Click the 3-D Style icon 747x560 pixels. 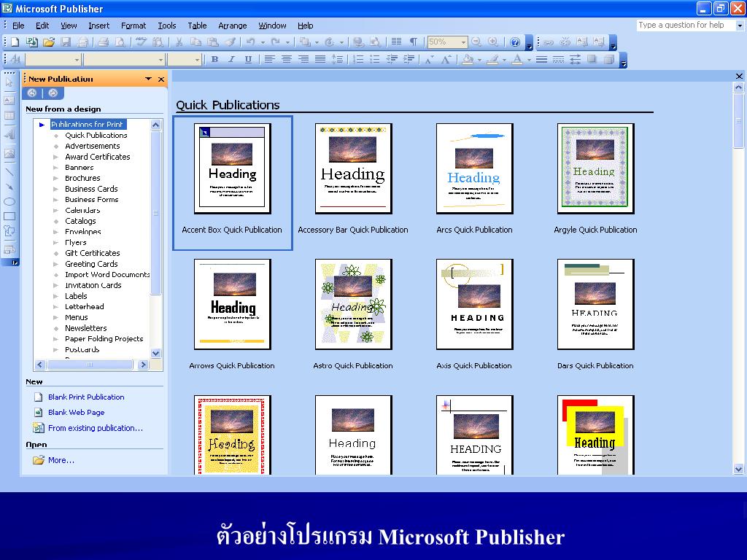pyautogui.click(x=608, y=60)
